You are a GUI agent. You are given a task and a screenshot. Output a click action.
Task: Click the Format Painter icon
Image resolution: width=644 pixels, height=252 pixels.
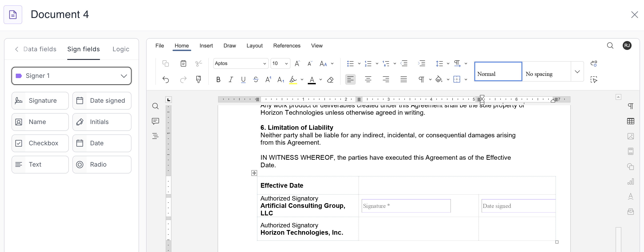[198, 79]
